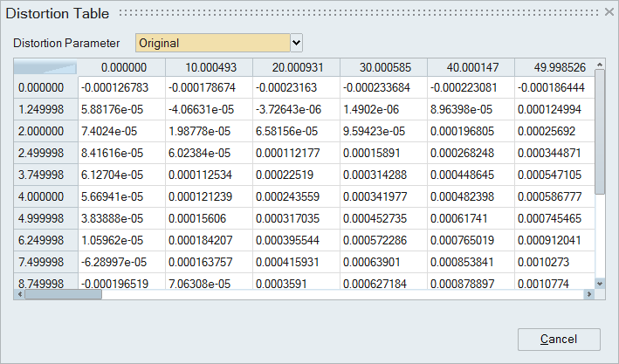The image size is (619, 364).
Task: Select the 49.998526 column header
Action: pyautogui.click(x=554, y=67)
